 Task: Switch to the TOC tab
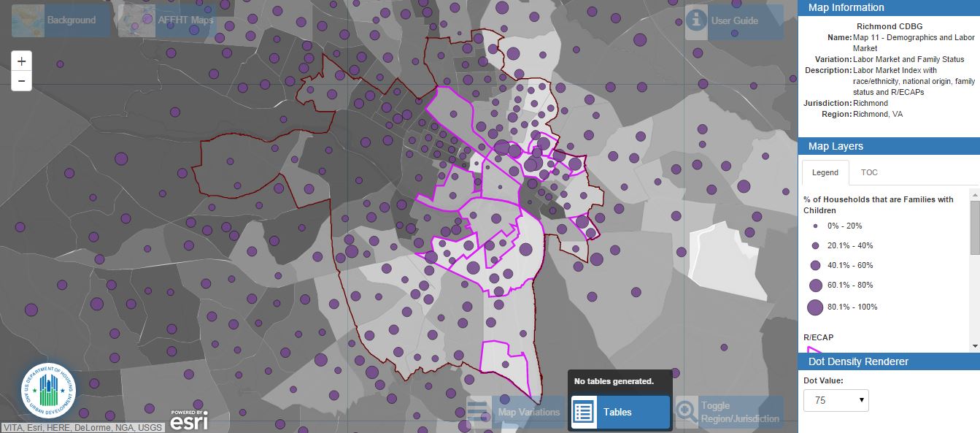(x=869, y=172)
